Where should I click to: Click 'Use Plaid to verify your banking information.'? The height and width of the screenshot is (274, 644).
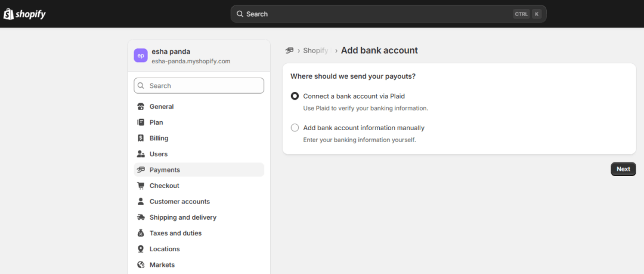click(x=366, y=109)
